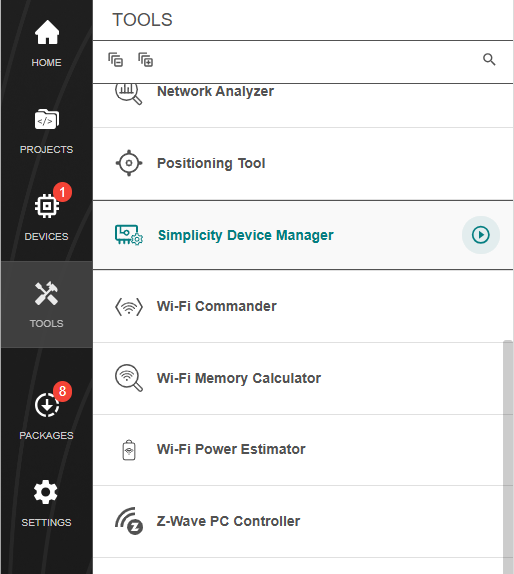Click the Devices notification badge showing 1
This screenshot has width=514, height=574.
click(62, 192)
